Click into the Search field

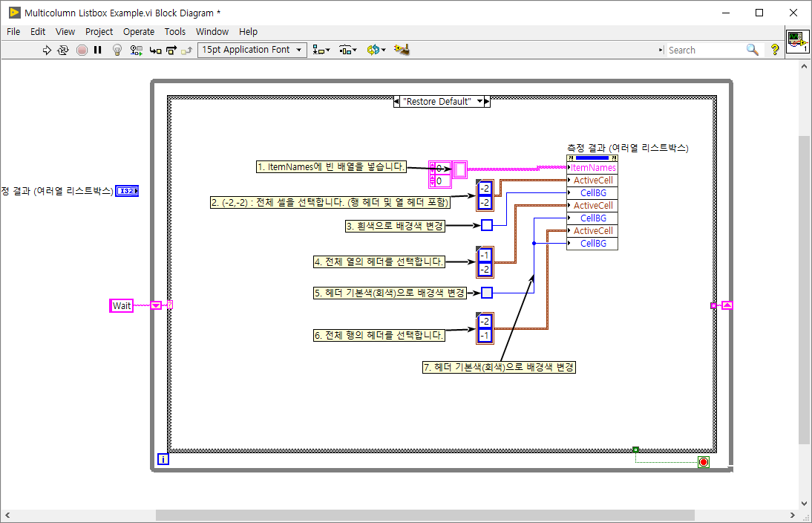pyautogui.click(x=704, y=51)
